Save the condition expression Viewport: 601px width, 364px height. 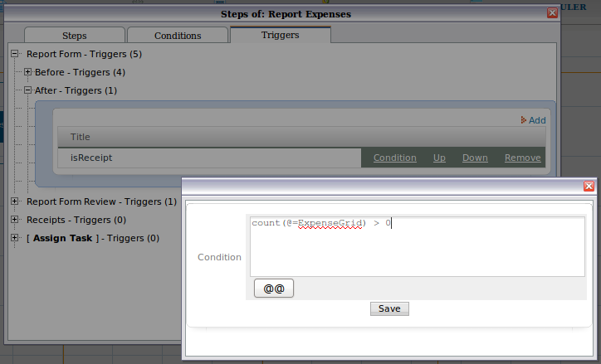[x=389, y=308]
